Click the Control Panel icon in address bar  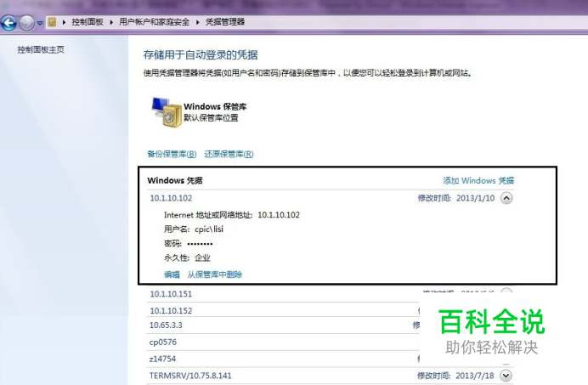point(52,22)
